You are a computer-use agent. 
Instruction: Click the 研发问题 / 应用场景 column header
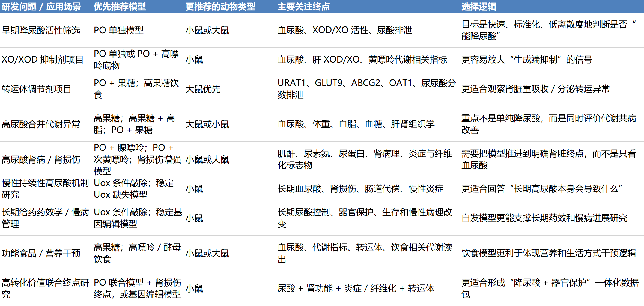click(41, 6)
